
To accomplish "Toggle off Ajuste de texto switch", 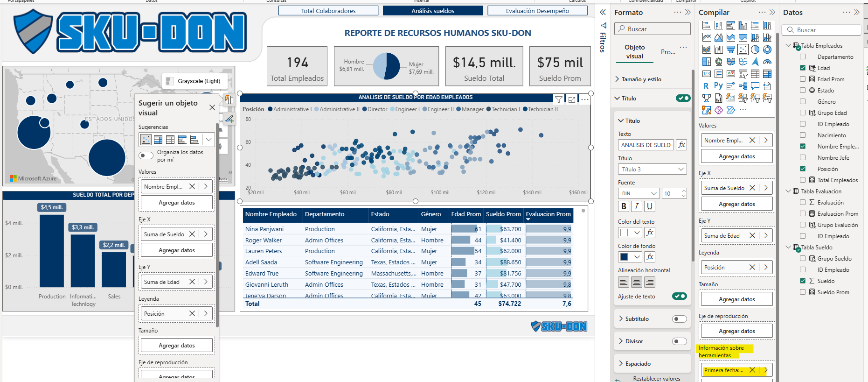I will 679,296.
